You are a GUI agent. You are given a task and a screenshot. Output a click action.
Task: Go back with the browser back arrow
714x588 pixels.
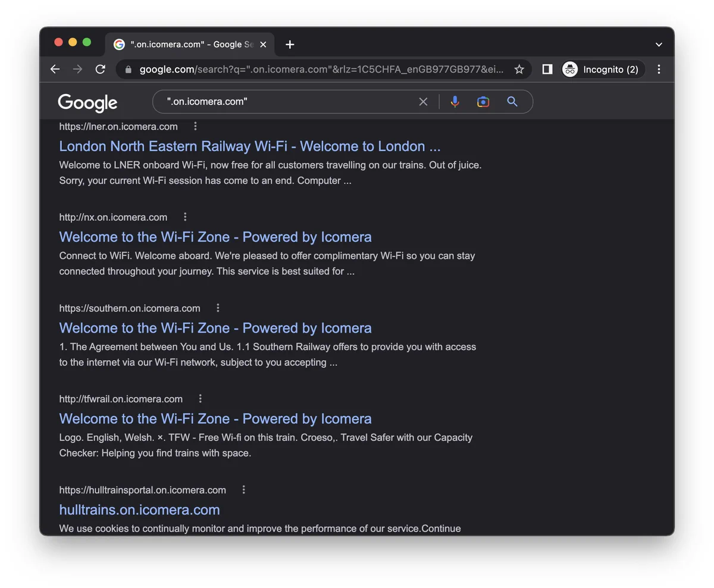click(55, 69)
